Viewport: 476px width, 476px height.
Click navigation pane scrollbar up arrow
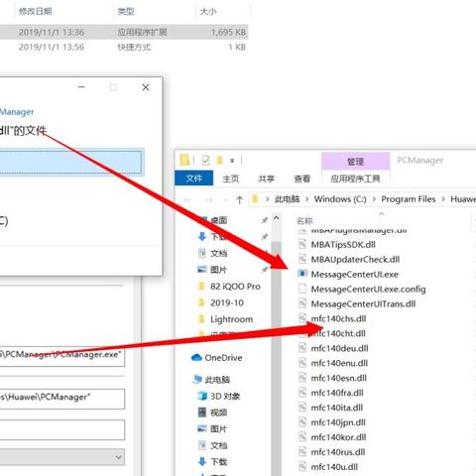coord(276,218)
